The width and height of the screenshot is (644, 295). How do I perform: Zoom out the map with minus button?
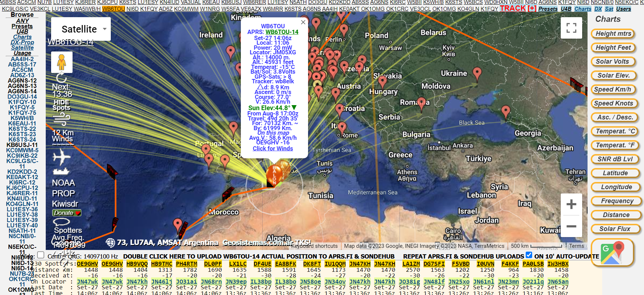pos(571,226)
